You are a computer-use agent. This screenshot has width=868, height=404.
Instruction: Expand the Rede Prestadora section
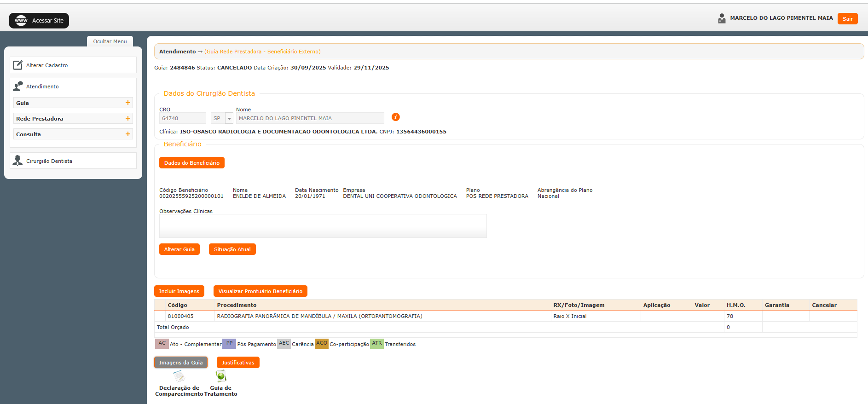click(x=128, y=118)
